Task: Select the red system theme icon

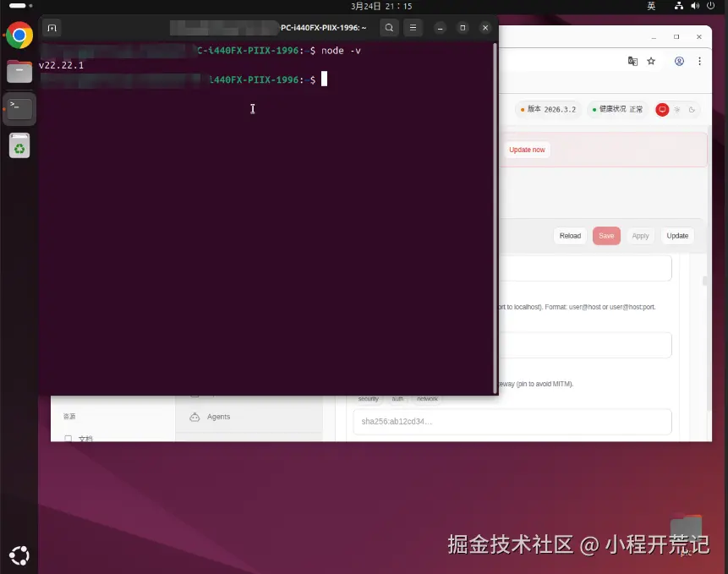Action: coord(662,110)
